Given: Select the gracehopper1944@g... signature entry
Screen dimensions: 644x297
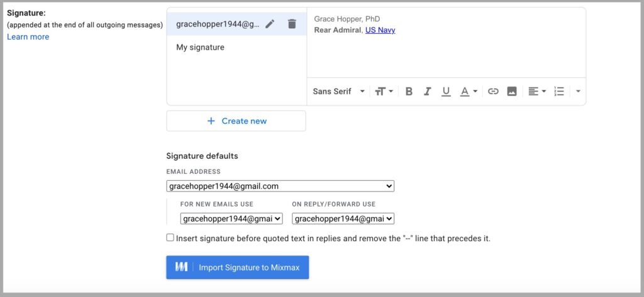Looking at the screenshot, I should tap(236, 24).
